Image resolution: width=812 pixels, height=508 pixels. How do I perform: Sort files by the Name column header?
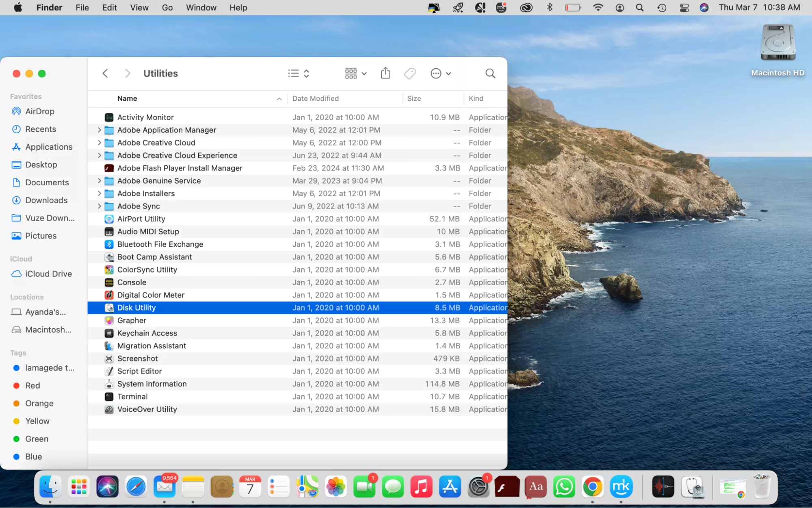(127, 98)
